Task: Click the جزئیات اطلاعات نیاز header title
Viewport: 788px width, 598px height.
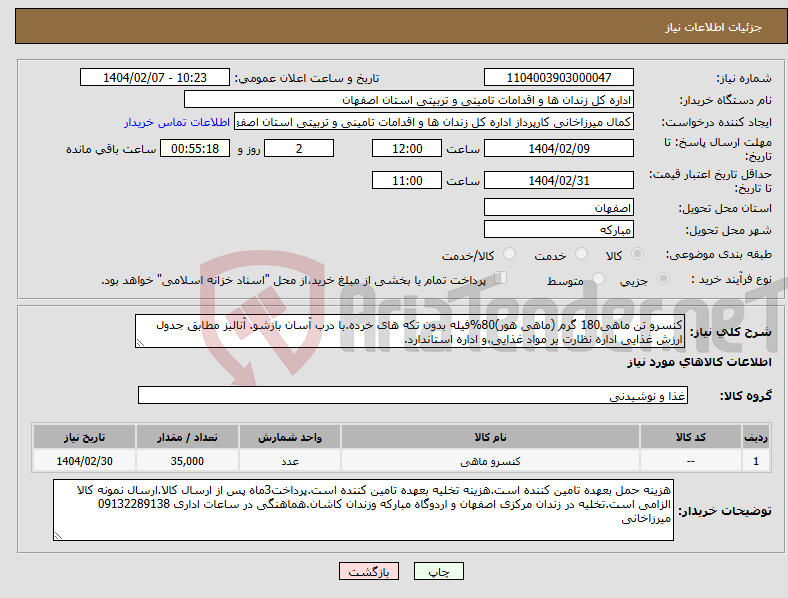Action: coord(714,27)
